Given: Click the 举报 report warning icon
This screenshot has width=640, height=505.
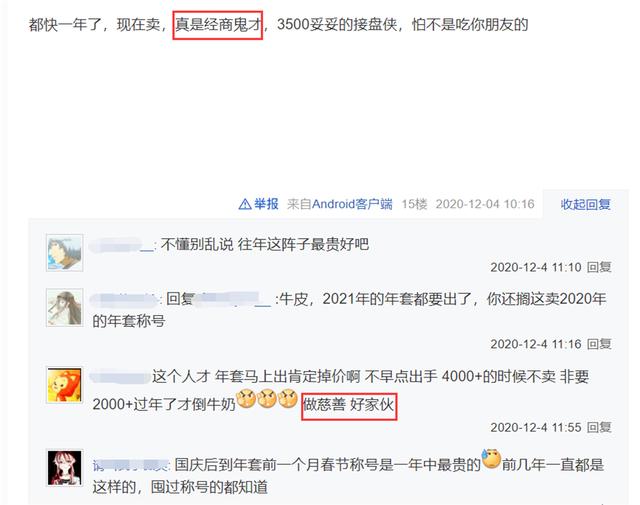Looking at the screenshot, I should click(x=245, y=204).
